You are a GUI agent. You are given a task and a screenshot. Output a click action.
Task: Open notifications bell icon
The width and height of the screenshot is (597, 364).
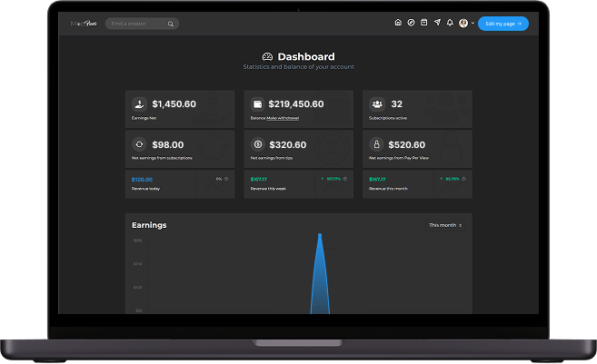[450, 23]
